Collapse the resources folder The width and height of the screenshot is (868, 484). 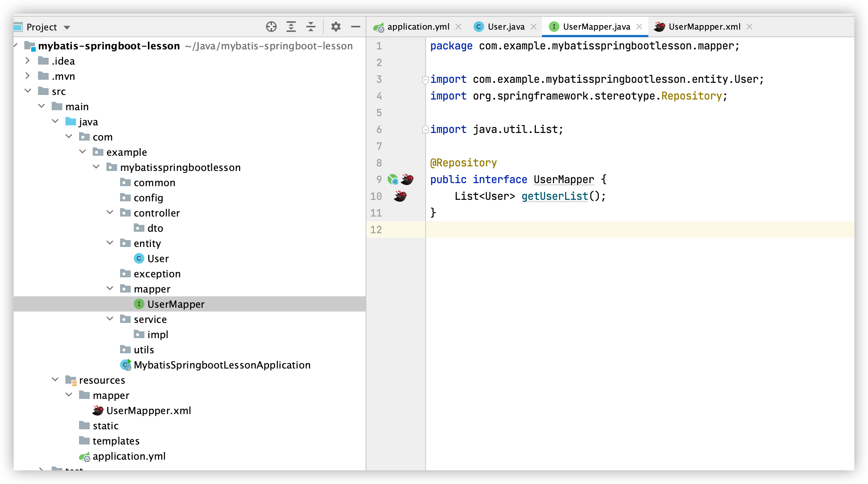tap(55, 380)
